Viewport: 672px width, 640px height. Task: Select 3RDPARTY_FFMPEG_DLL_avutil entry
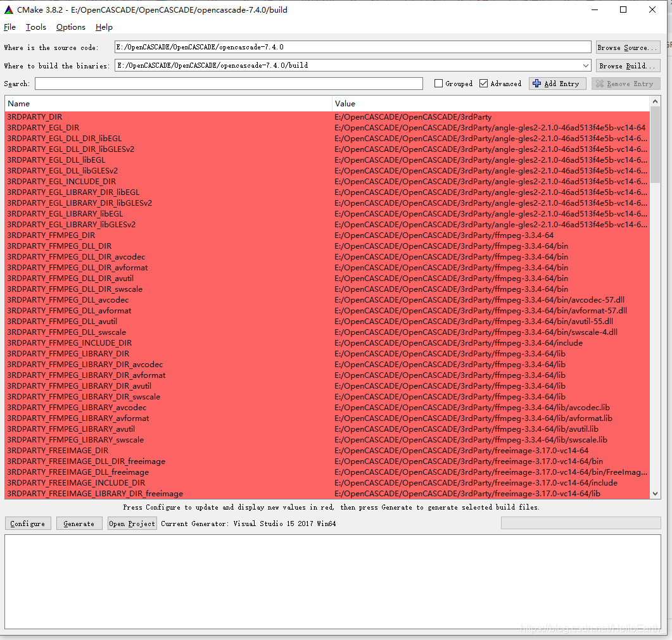(x=62, y=322)
